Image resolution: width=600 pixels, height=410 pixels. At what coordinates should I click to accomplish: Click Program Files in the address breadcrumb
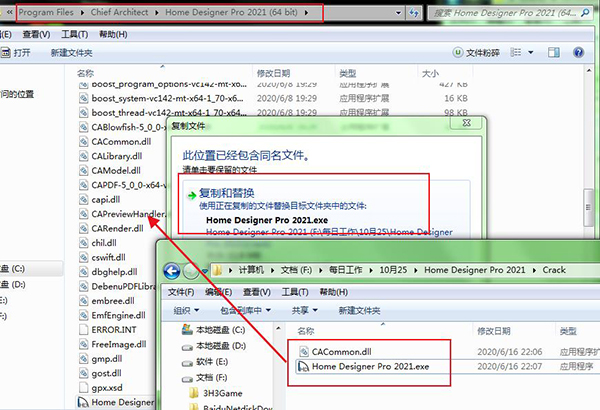(46, 12)
